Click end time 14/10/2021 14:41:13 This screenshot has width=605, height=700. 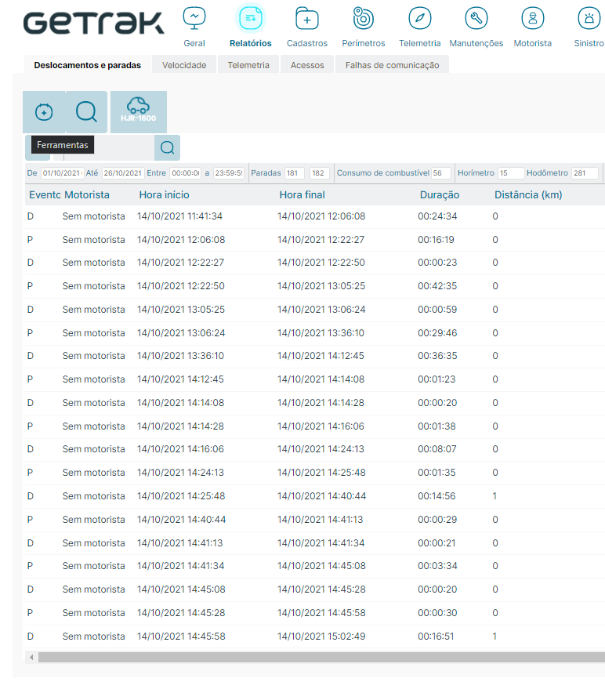(320, 520)
